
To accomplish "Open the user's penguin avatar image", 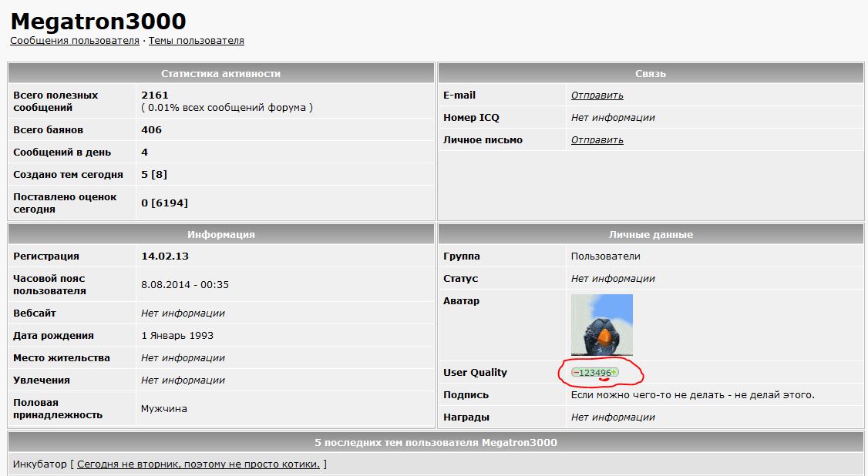I will (601, 324).
